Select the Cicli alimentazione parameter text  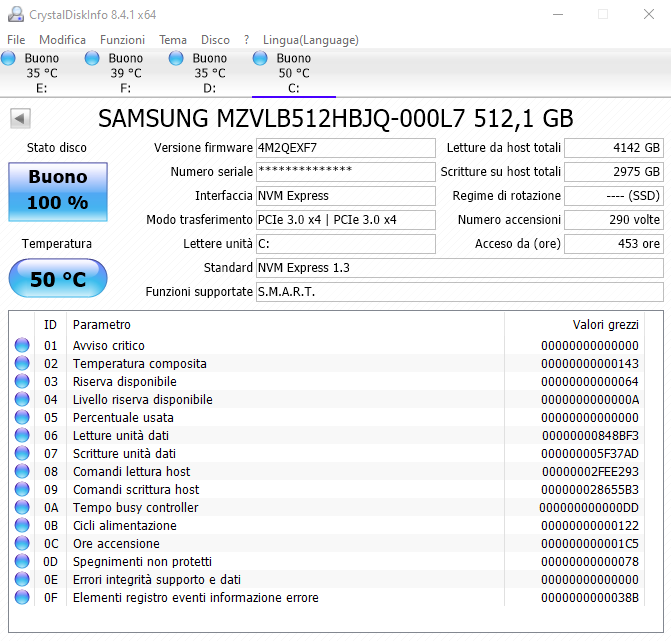[125, 525]
